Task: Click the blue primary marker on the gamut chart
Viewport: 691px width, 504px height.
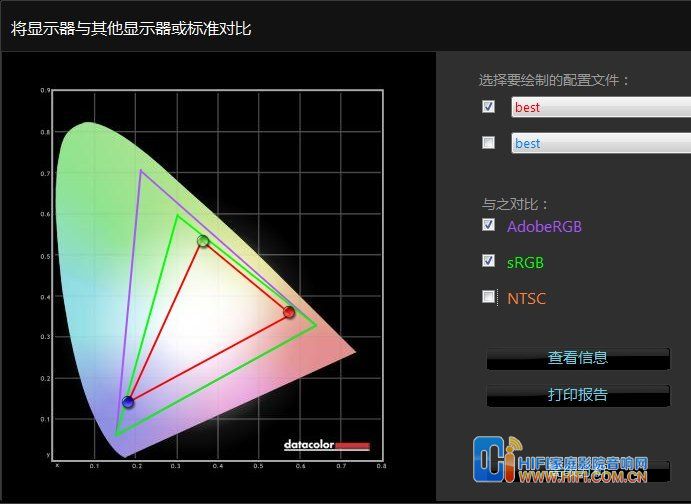Action: tap(128, 402)
